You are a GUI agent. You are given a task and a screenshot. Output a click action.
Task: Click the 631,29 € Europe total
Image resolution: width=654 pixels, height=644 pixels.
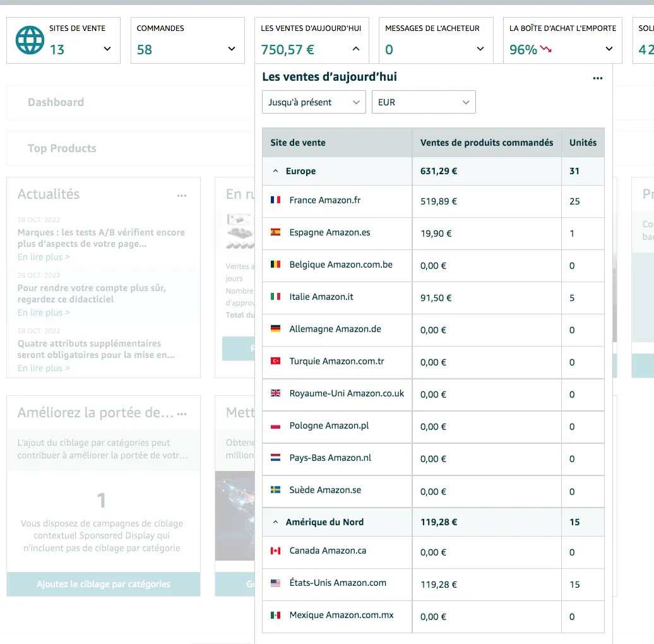(438, 171)
